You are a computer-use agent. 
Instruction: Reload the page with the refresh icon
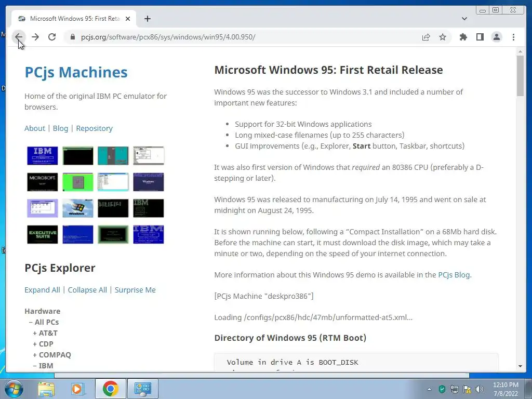point(52,37)
